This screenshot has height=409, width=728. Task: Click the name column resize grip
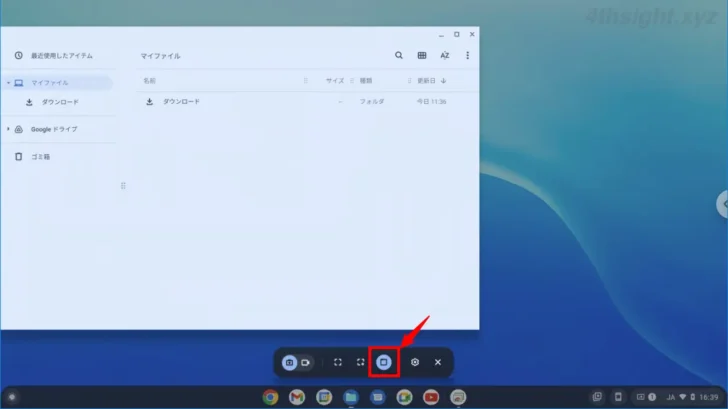click(306, 81)
